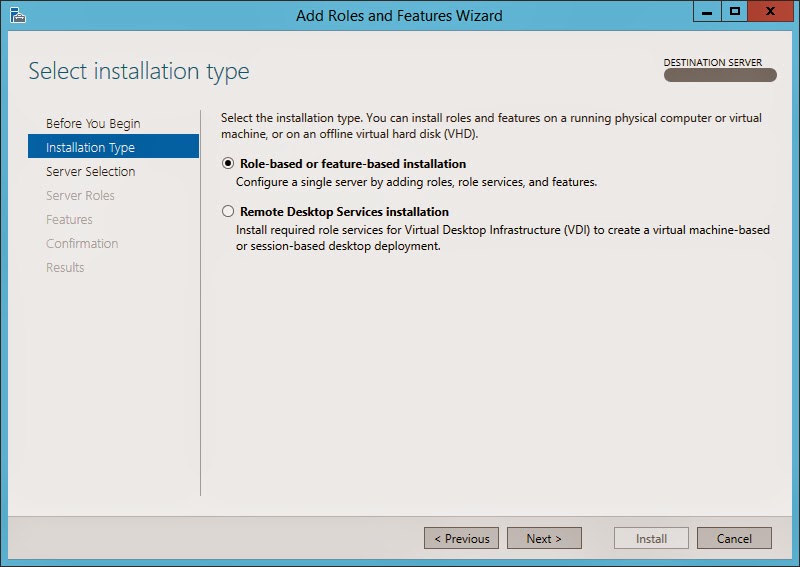Select Role-based or feature-based installation radio button

coord(229,164)
